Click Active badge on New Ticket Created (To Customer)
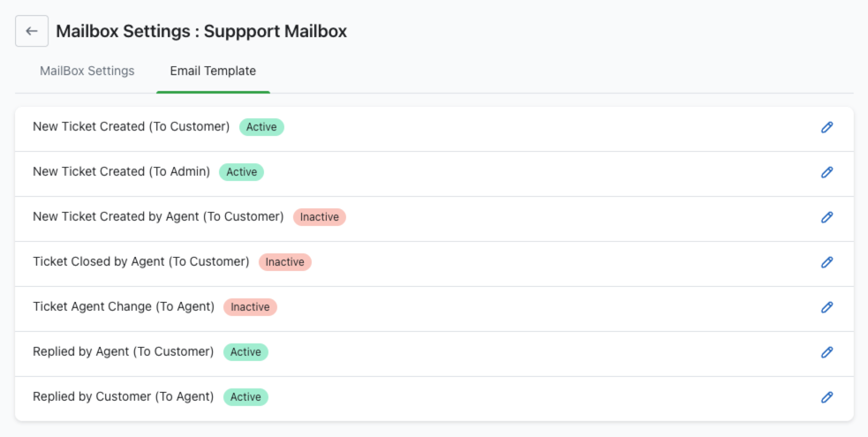The height and width of the screenshot is (437, 868). coord(261,127)
